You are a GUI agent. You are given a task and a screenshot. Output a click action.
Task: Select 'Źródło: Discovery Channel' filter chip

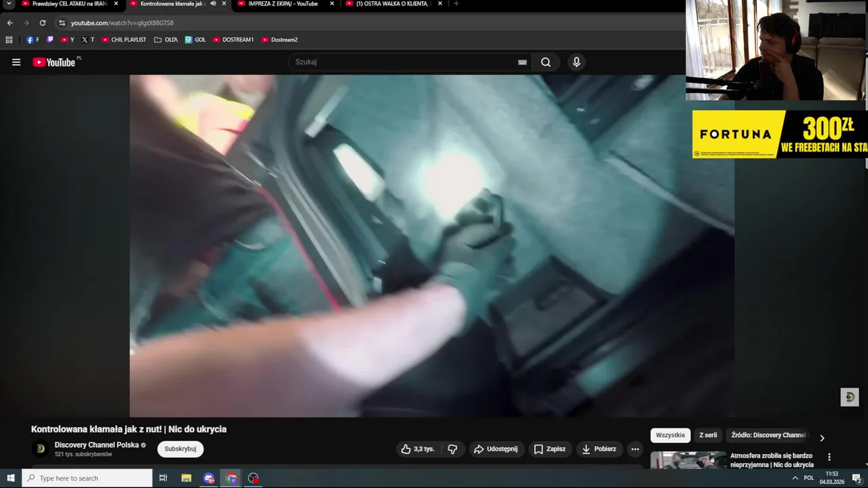(768, 435)
